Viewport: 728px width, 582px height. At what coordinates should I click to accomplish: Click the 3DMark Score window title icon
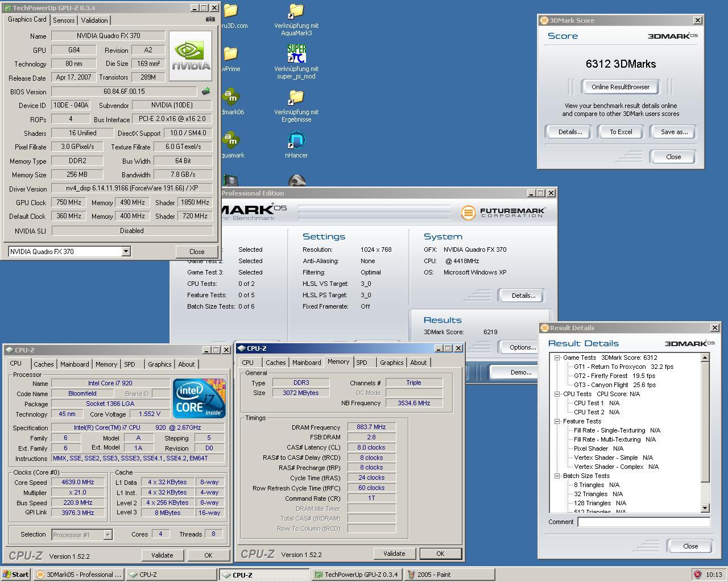point(544,20)
